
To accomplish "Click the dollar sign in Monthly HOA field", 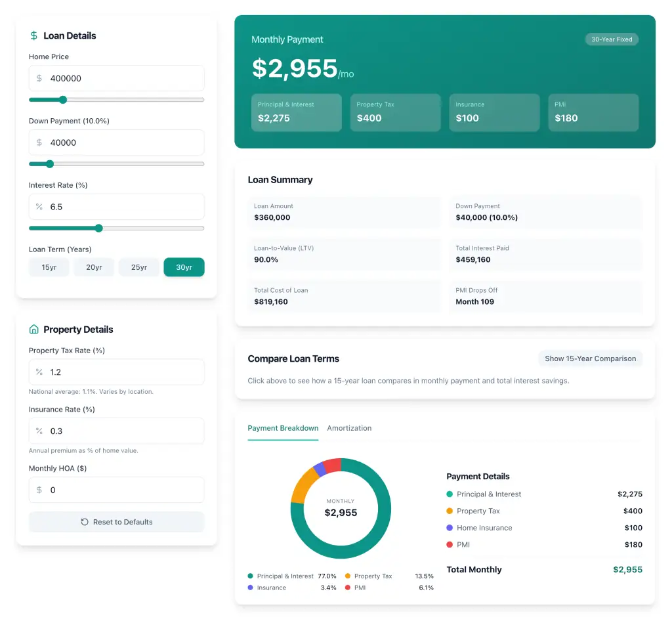I will pos(39,490).
